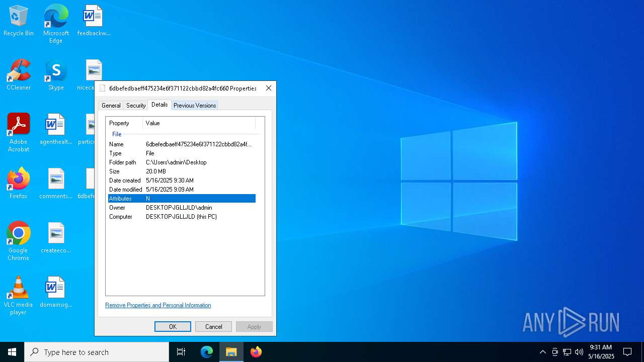The image size is (644, 362).
Task: Select the comments... image file icon
Action: click(x=56, y=184)
